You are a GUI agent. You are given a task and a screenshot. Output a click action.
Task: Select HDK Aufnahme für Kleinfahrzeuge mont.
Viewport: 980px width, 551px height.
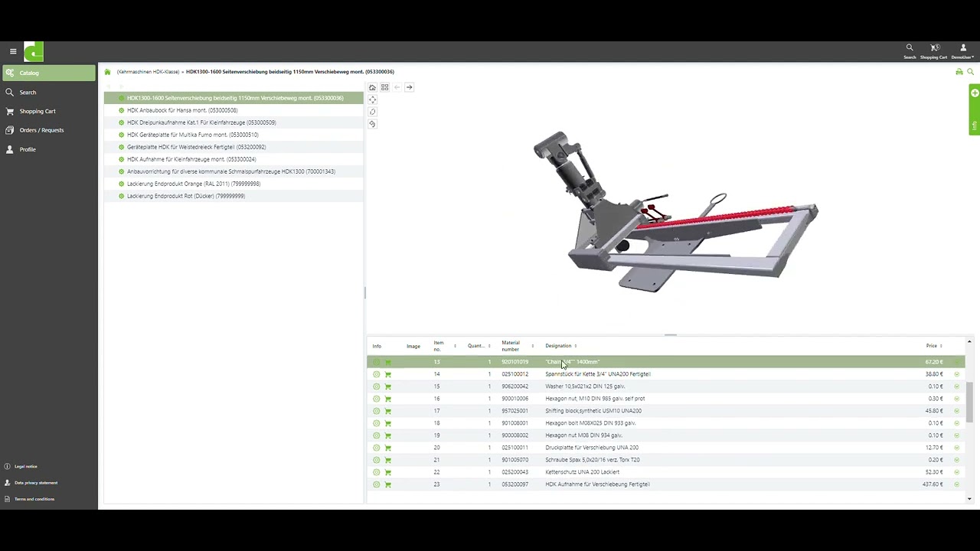pyautogui.click(x=234, y=159)
